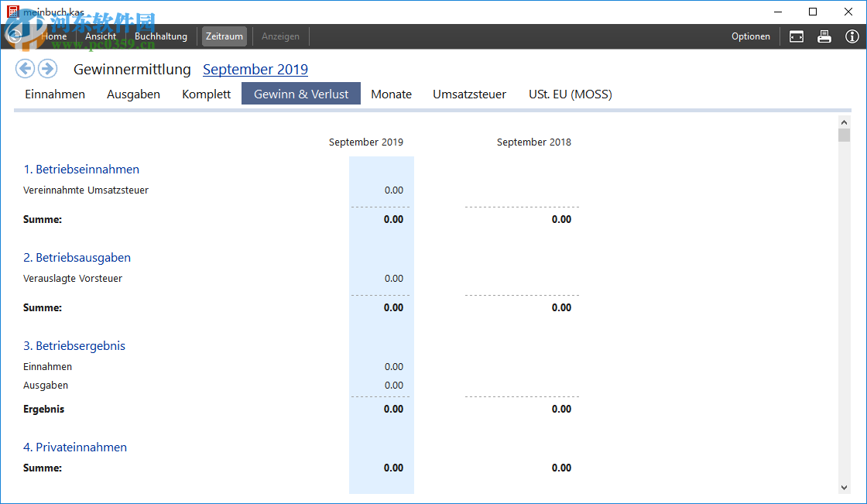
Task: Open the Komplett view tab
Action: coord(206,94)
